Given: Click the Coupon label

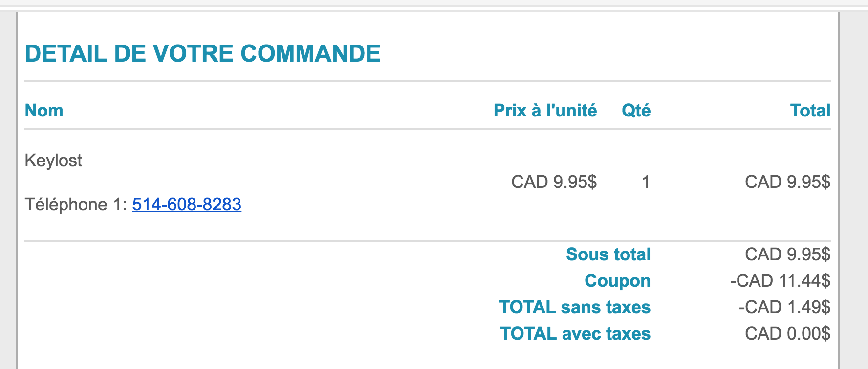Looking at the screenshot, I should coord(617,281).
